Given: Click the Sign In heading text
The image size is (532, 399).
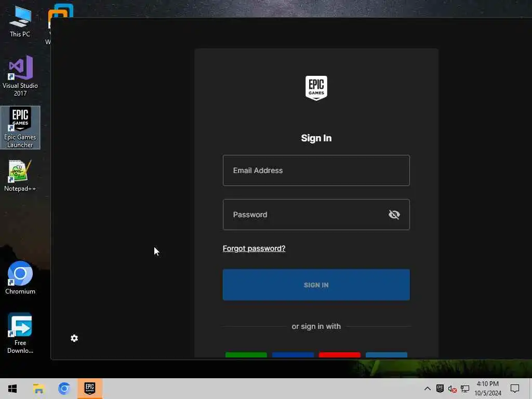Looking at the screenshot, I should pos(316,138).
